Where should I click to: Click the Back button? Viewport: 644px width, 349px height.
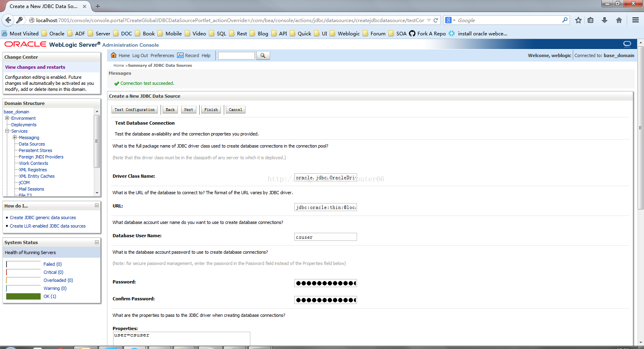[170, 109]
